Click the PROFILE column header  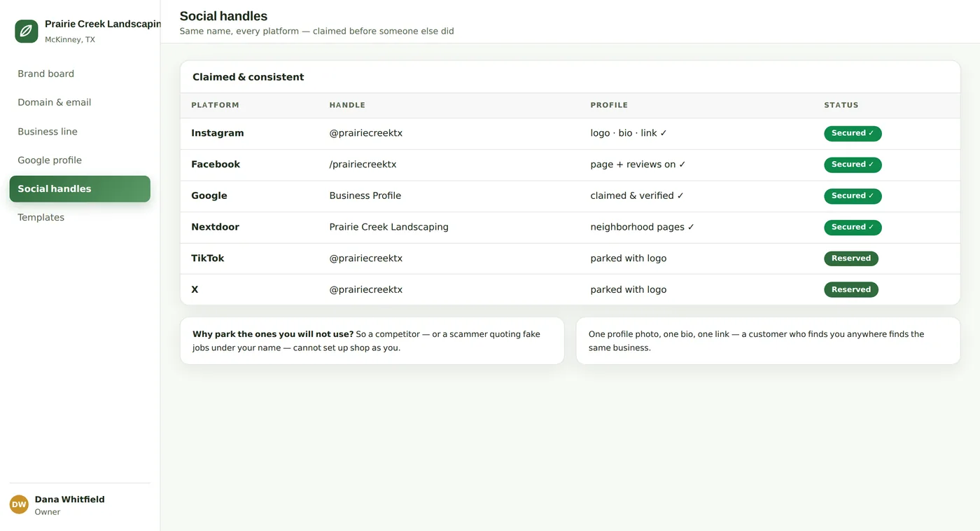tap(609, 105)
